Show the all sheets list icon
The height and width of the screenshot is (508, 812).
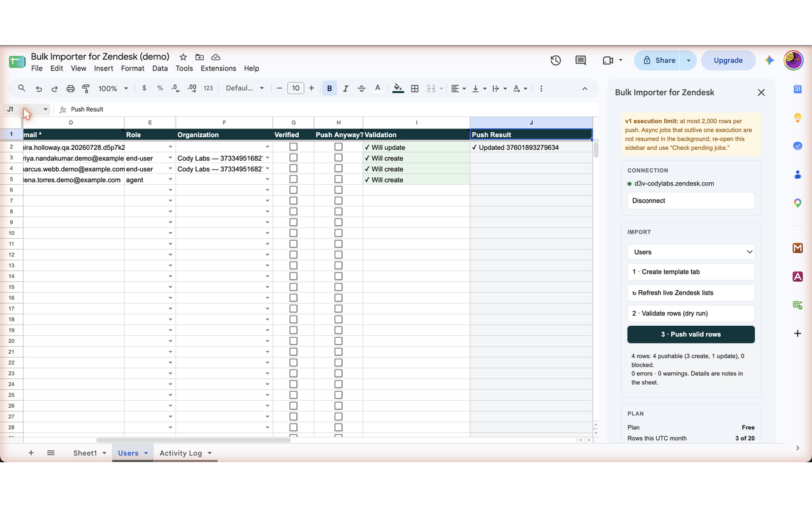tap(51, 453)
